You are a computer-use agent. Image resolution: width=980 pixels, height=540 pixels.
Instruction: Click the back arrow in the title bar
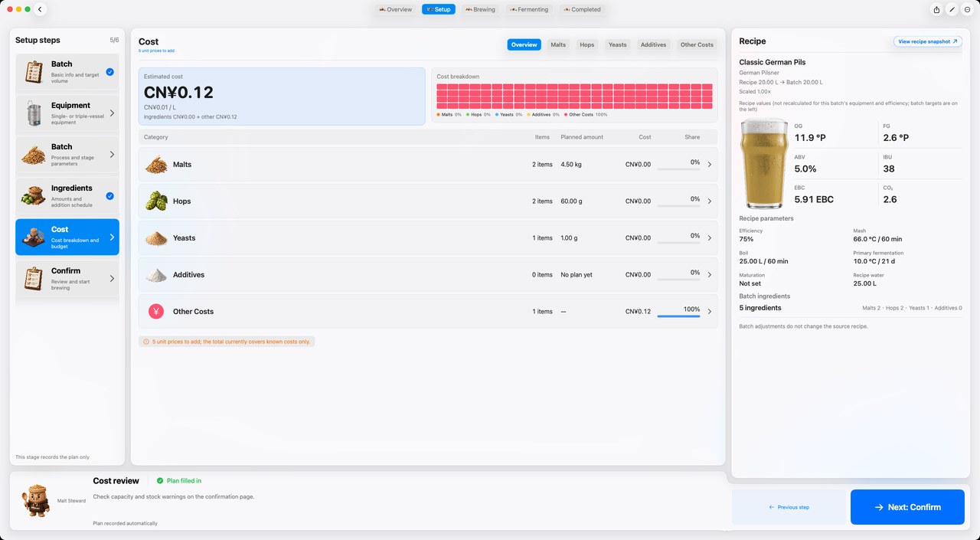click(x=41, y=9)
